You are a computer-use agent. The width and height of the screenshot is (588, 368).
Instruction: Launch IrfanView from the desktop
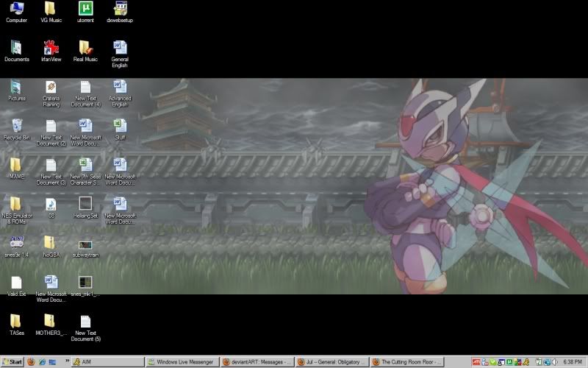[51, 48]
